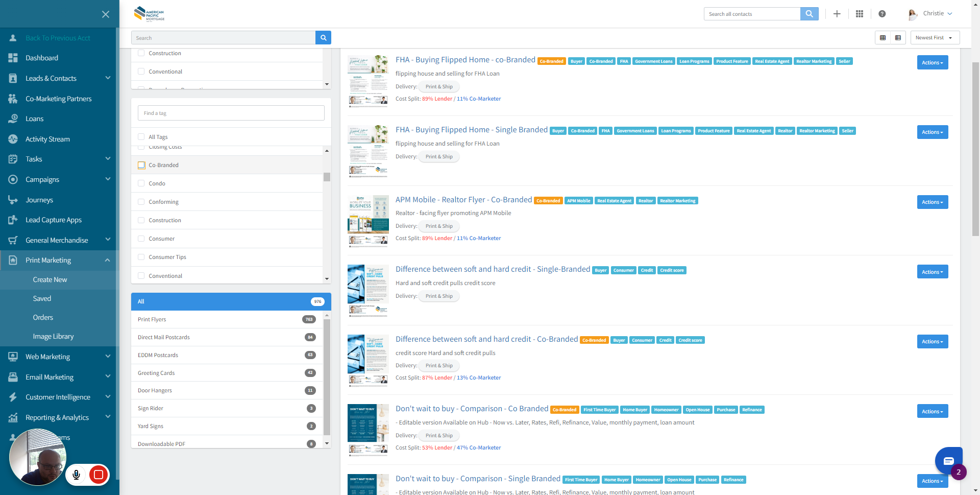Switch to list view layout
Viewport: 980px width, 495px height.
pyautogui.click(x=898, y=38)
